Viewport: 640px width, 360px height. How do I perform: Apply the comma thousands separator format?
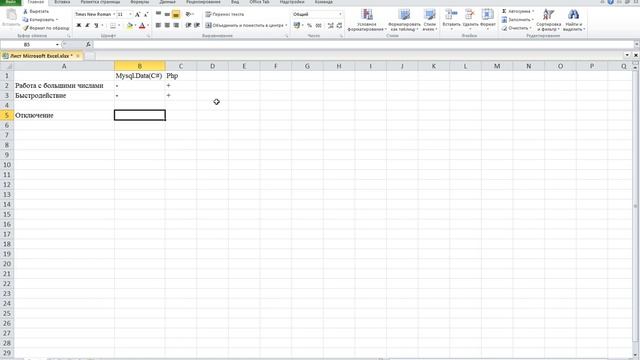(x=318, y=25)
